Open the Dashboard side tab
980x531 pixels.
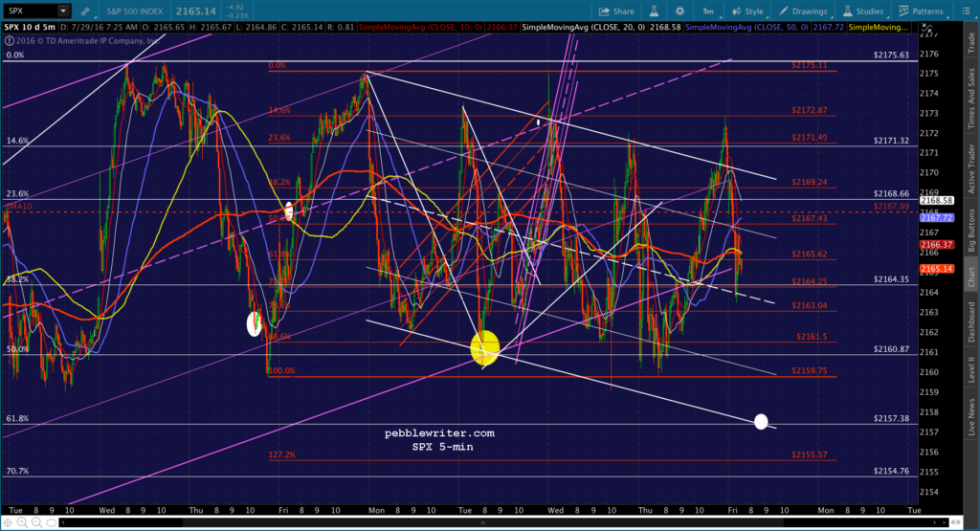971,321
